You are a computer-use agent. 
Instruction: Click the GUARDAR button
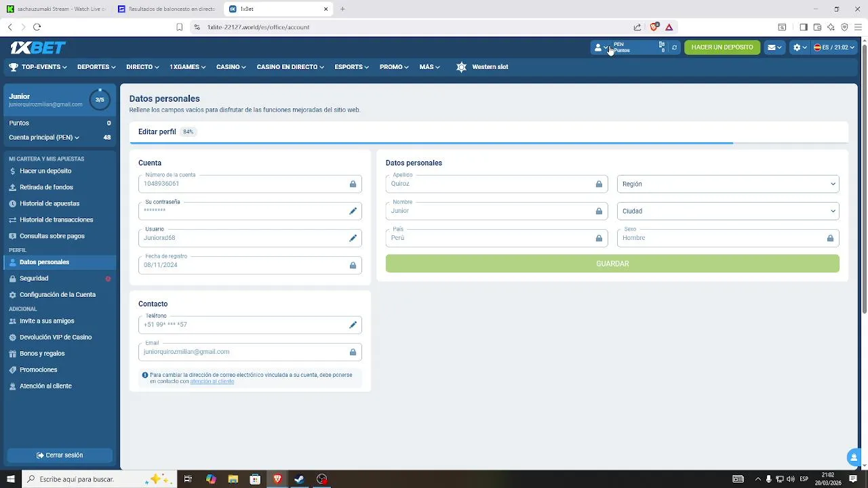612,264
